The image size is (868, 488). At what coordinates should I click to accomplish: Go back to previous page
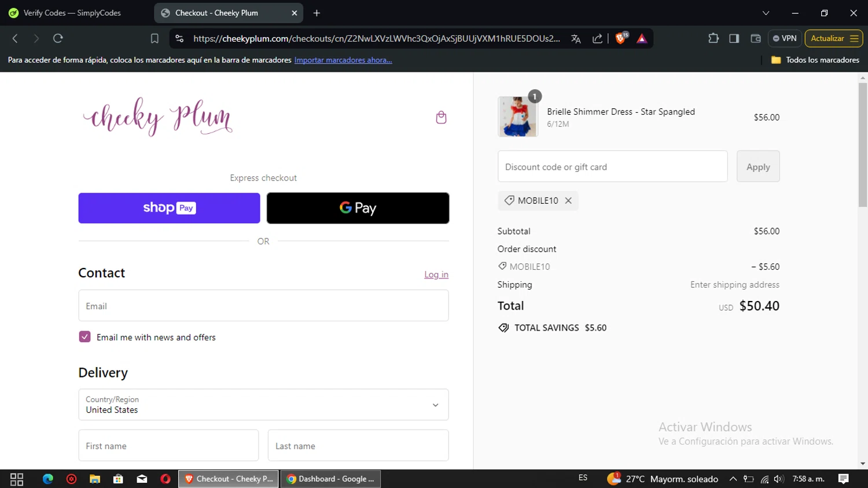tap(16, 38)
